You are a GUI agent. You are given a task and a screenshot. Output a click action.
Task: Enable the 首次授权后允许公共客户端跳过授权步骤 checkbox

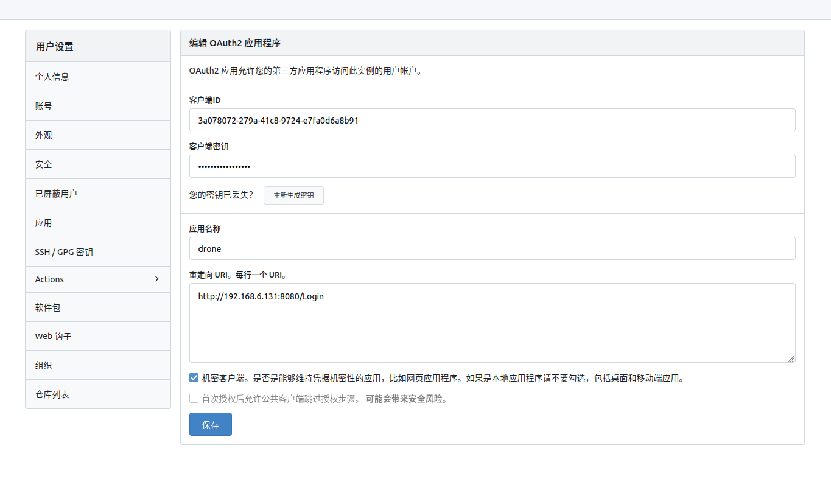[193, 399]
